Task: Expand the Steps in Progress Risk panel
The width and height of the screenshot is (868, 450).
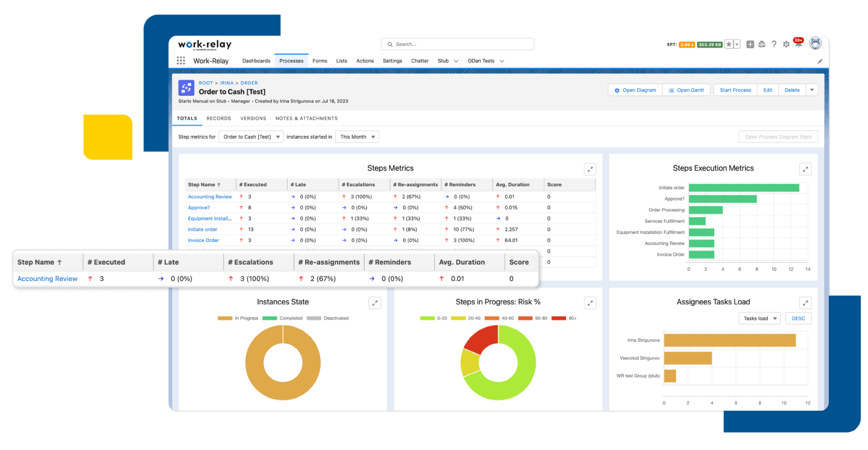Action: click(590, 303)
